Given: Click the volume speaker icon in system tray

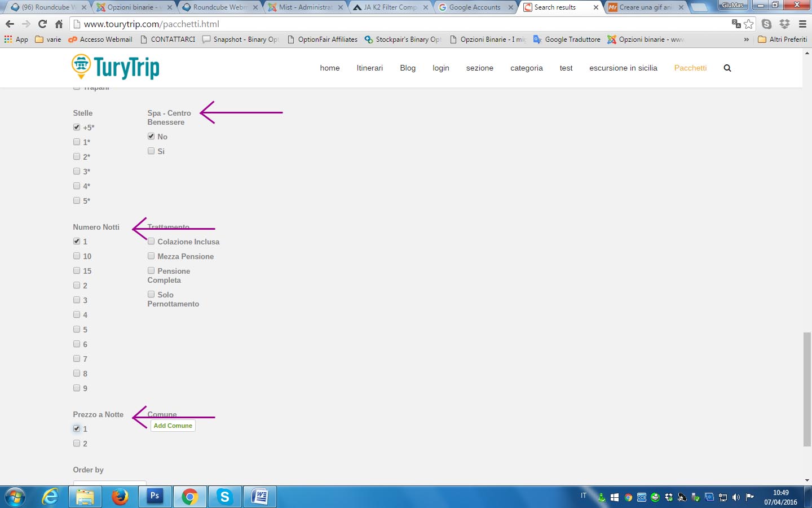Looking at the screenshot, I should pyautogui.click(x=736, y=497).
